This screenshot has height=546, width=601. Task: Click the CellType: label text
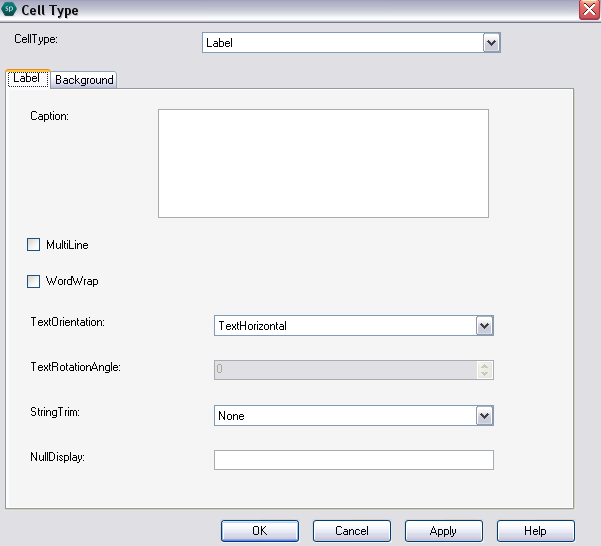coord(36,39)
